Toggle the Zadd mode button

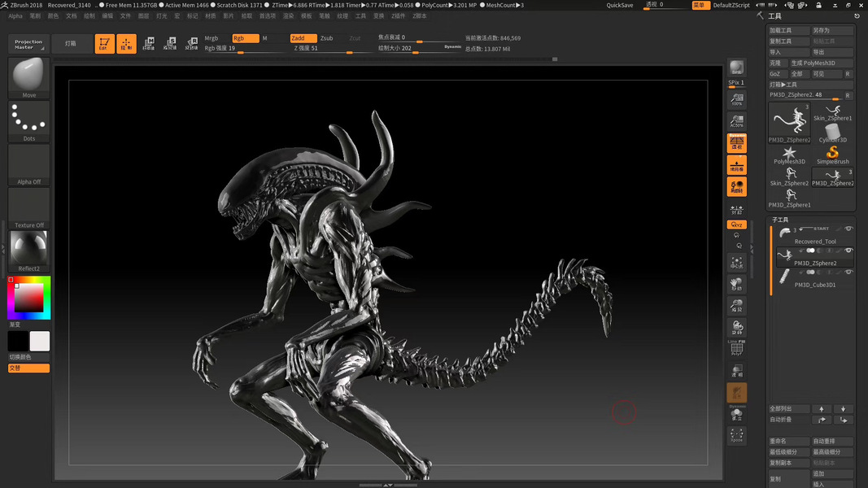(303, 38)
